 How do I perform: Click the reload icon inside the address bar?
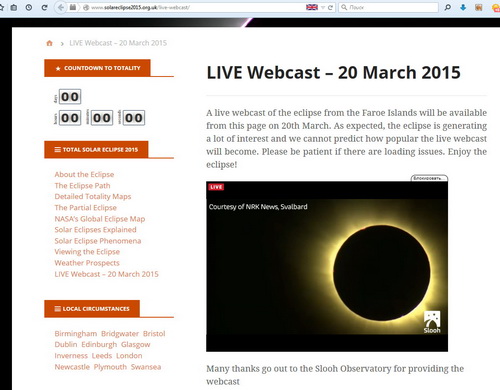coord(331,7)
